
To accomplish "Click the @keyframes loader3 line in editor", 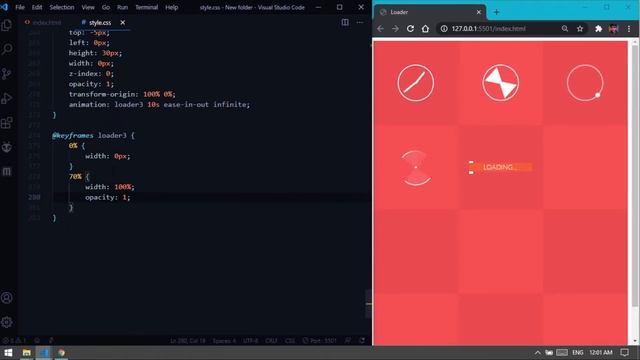I will pyautogui.click(x=93, y=135).
